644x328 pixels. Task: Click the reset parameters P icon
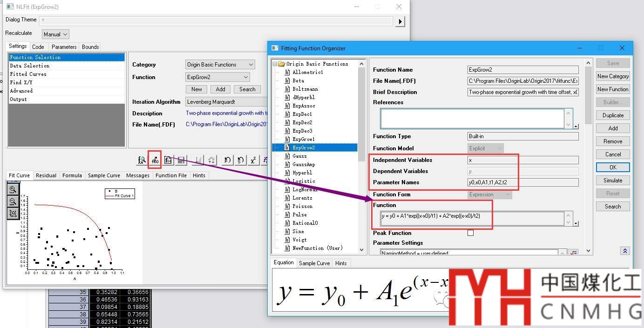pos(227,160)
